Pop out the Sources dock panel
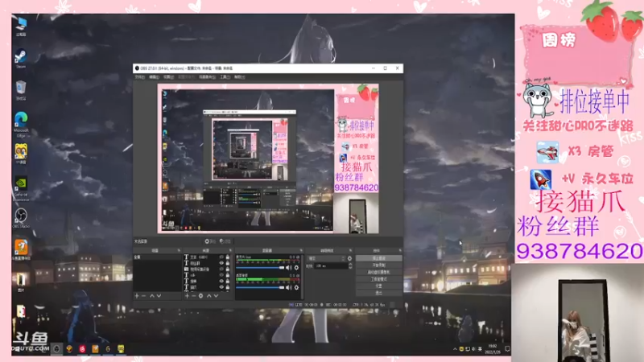Viewport: 644px width, 362px height. [x=230, y=250]
